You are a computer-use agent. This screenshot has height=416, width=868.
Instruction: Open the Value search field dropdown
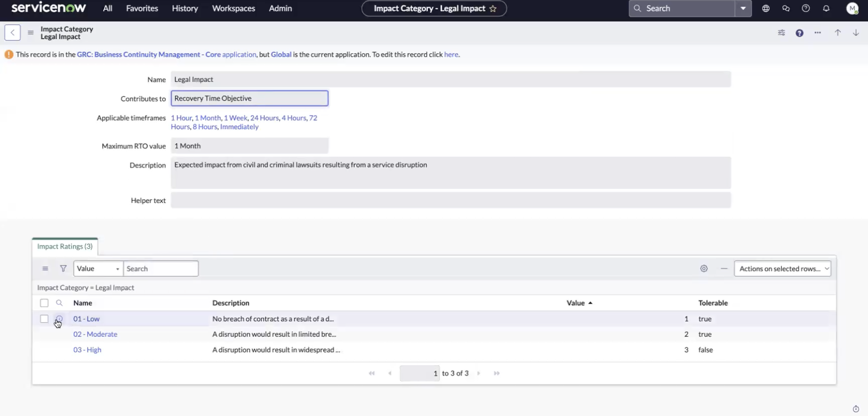[98, 268]
